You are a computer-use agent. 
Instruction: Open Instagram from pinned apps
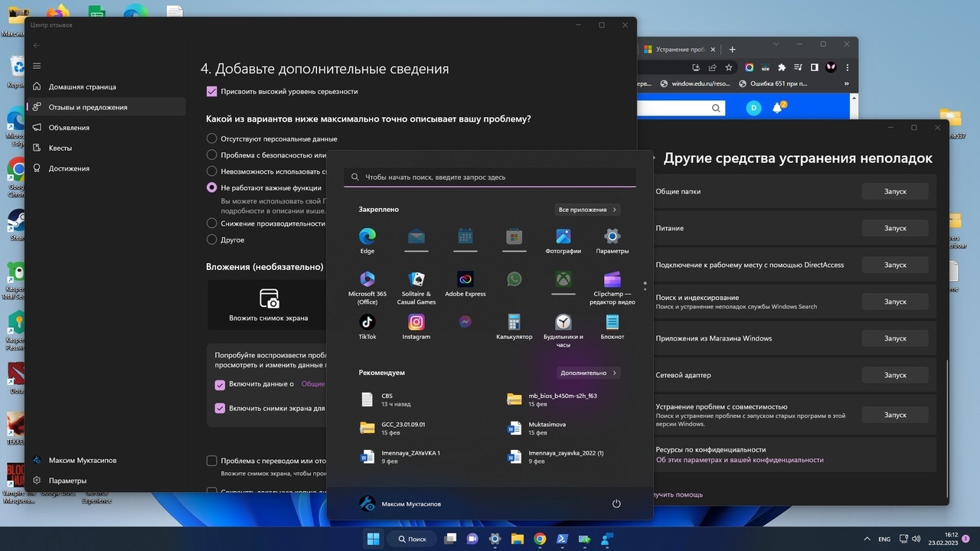pyautogui.click(x=416, y=327)
